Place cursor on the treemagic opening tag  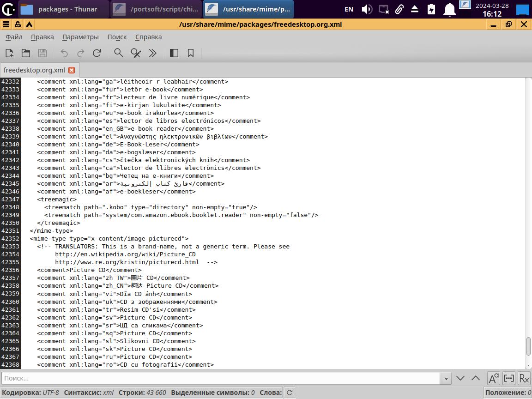tap(57, 199)
